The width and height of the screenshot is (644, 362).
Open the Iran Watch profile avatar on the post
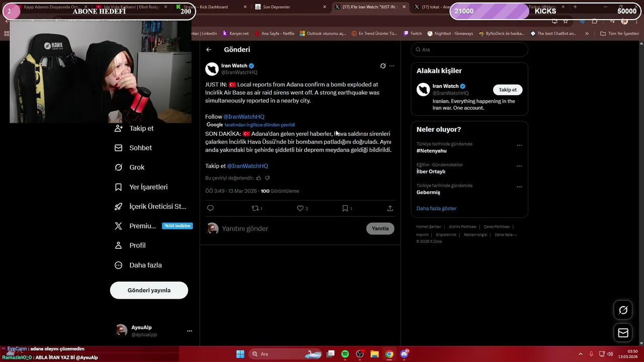pyautogui.click(x=212, y=69)
